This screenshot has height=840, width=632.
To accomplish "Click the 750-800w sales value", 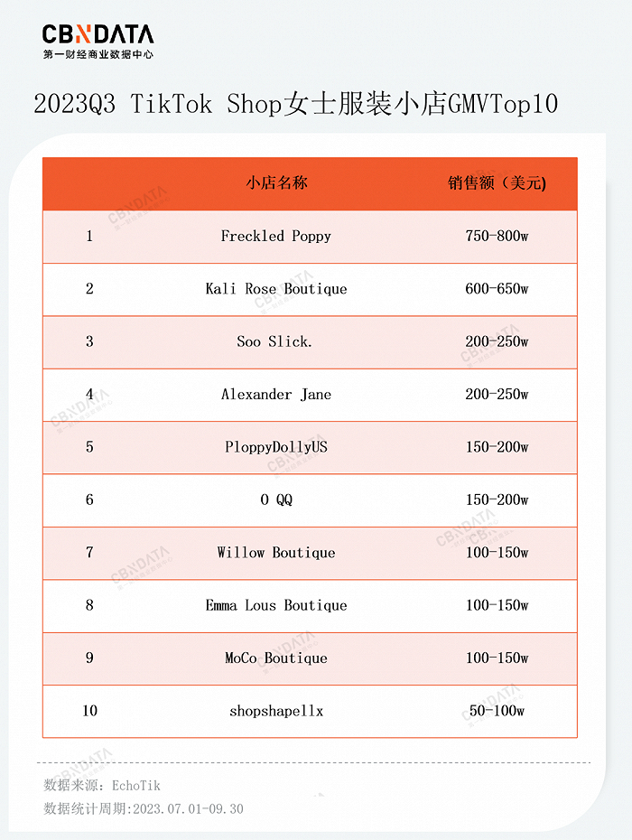I will 497,236.
